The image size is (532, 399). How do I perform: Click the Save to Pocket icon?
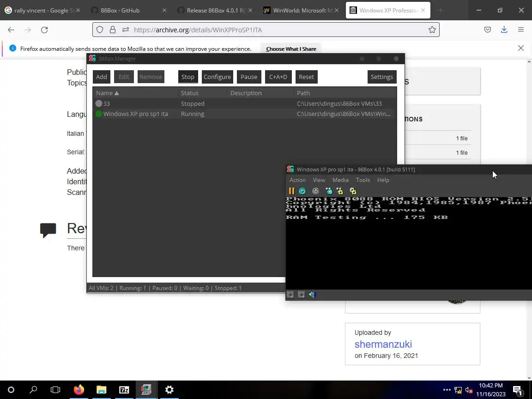click(x=488, y=30)
